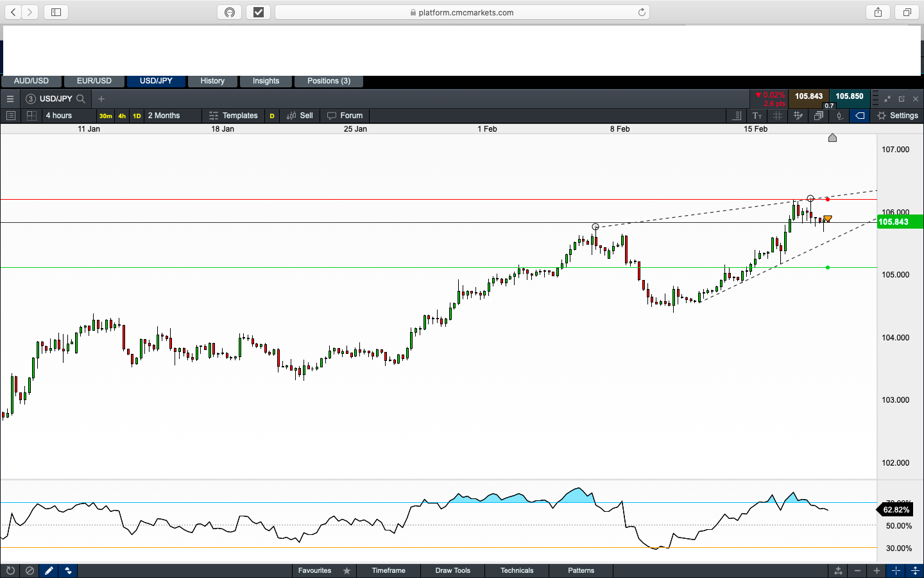Open the Positions (3) tab
The width and height of the screenshot is (924, 578).
[x=329, y=81]
